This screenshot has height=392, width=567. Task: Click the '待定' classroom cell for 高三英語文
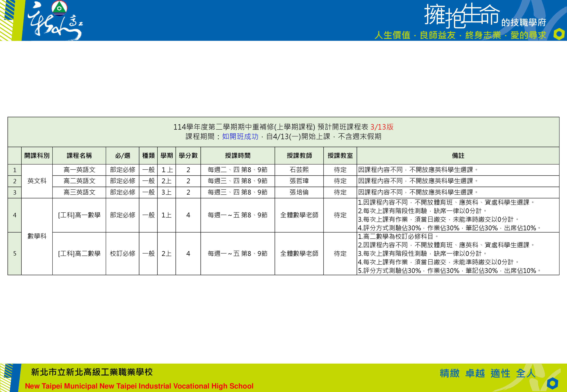pos(340,192)
